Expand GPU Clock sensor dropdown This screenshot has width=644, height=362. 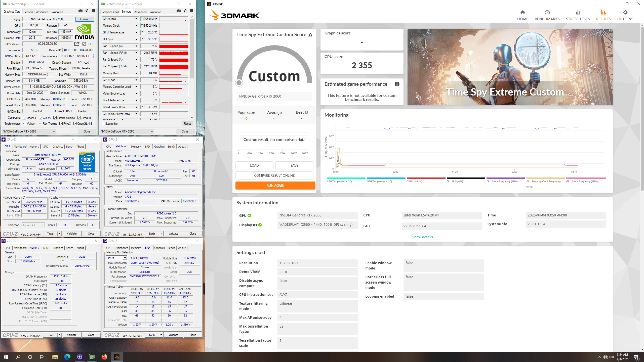pos(136,19)
